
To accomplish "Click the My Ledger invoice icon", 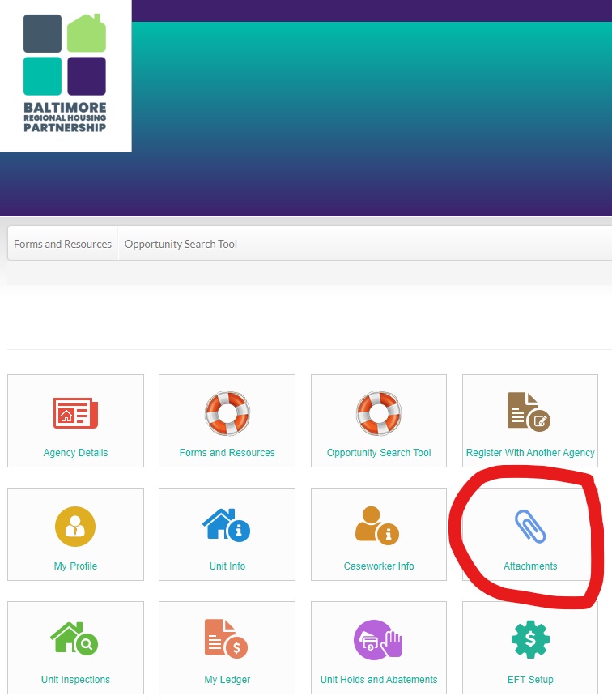I will (x=226, y=639).
